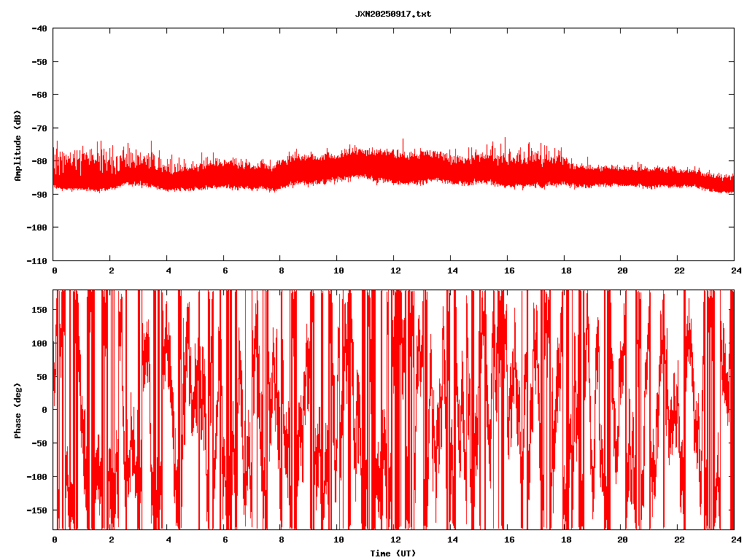Screen dimensions: 747x560
Task: Select the 0 degree phase axis tick
Action: click(x=44, y=410)
